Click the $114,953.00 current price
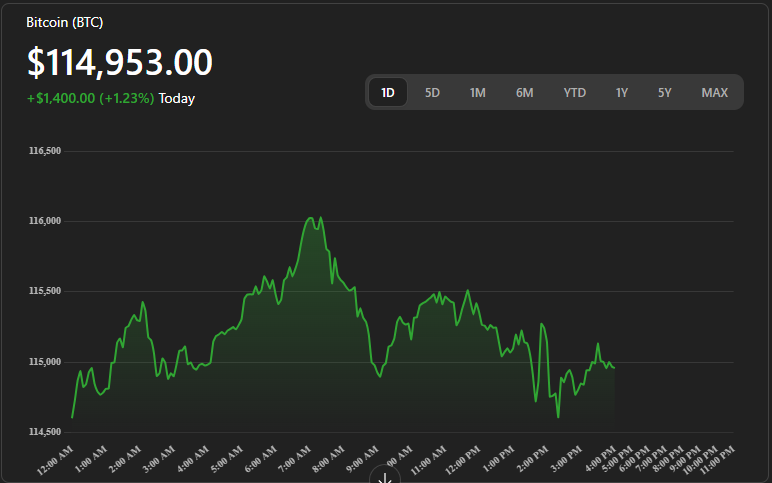The height and width of the screenshot is (483, 772). coord(120,62)
